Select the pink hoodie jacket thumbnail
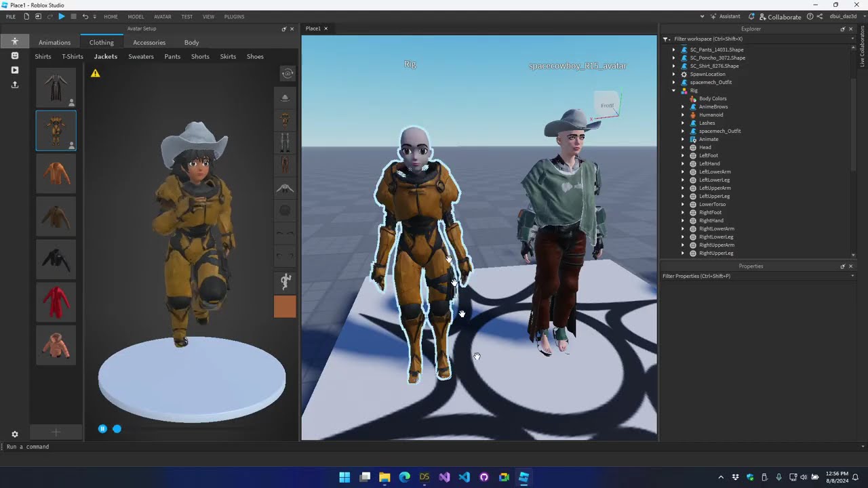The height and width of the screenshot is (488, 868). (56, 345)
